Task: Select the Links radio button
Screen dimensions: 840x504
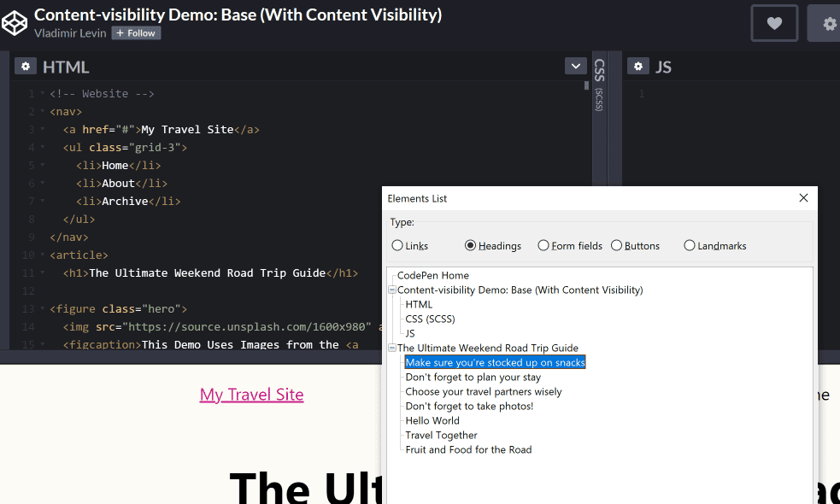Action: point(397,245)
